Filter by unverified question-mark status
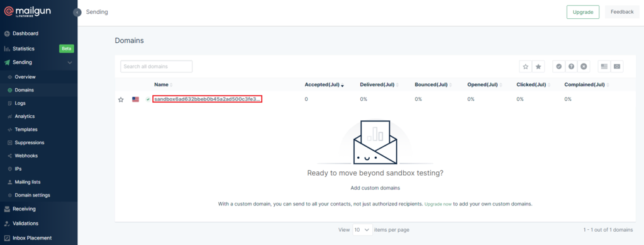Screen dimensions: 644x245 pos(571,67)
